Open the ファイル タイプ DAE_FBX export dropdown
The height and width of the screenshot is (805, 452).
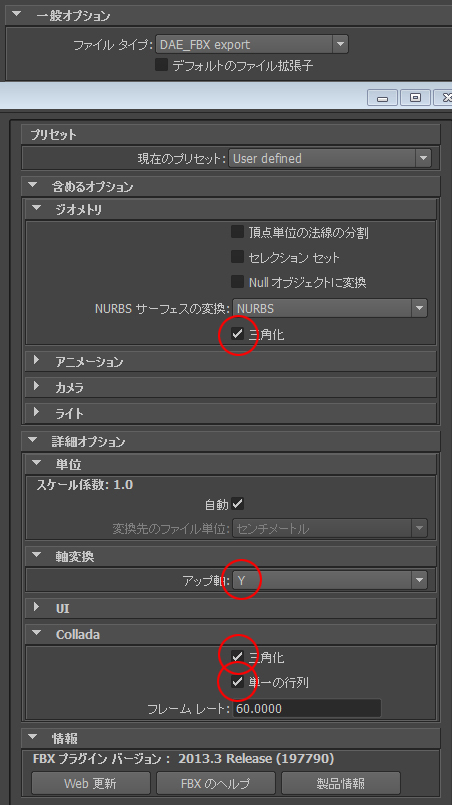click(x=252, y=45)
